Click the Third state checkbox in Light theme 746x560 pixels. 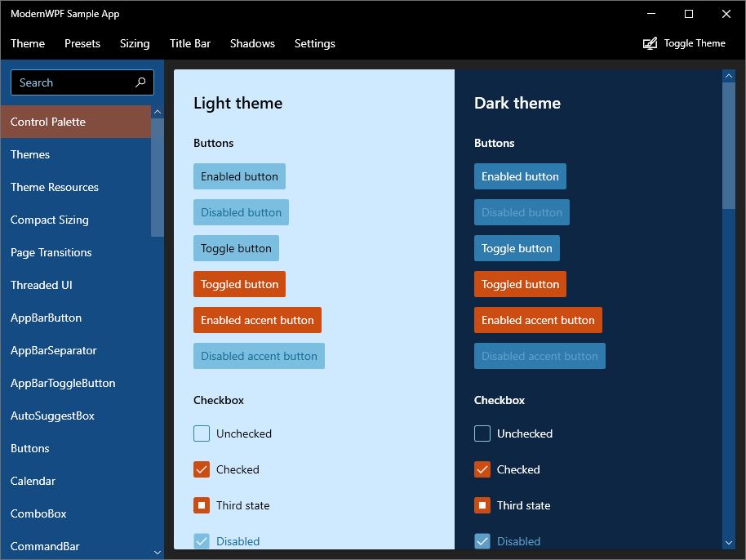[201, 505]
